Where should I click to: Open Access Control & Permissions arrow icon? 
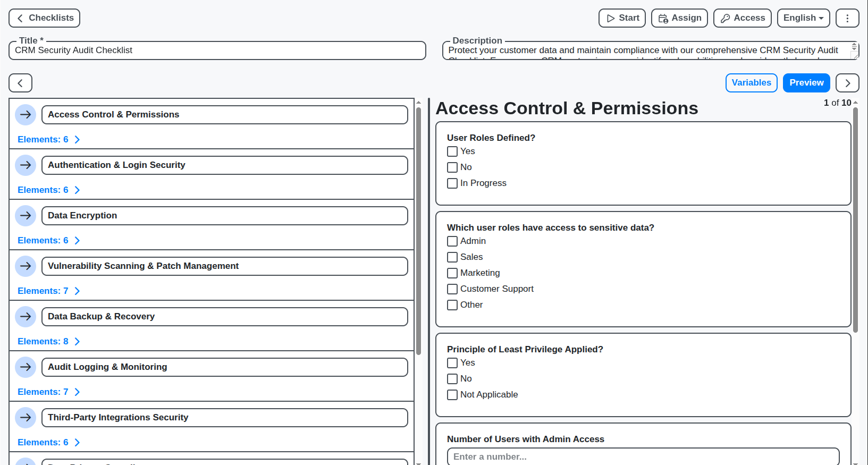[x=26, y=115]
